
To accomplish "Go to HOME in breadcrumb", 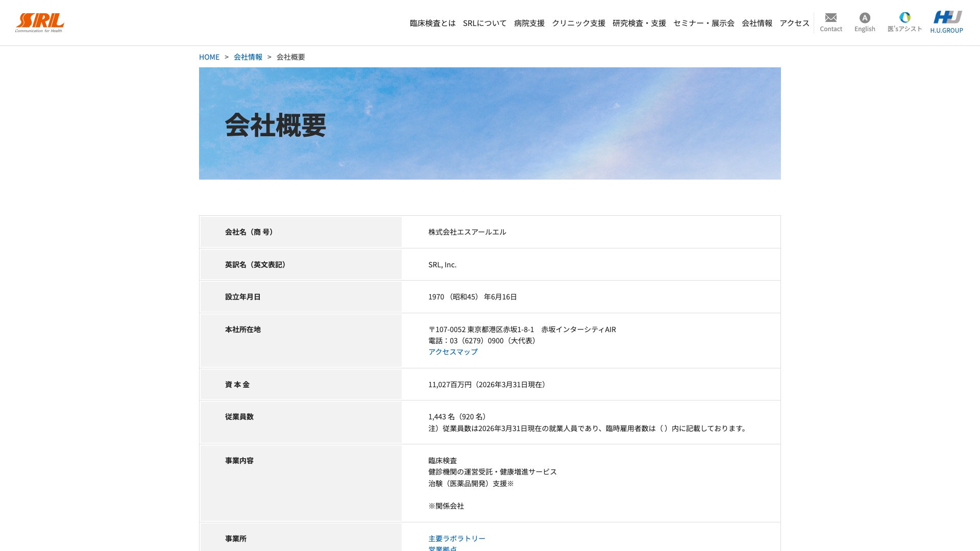I will pos(209,57).
